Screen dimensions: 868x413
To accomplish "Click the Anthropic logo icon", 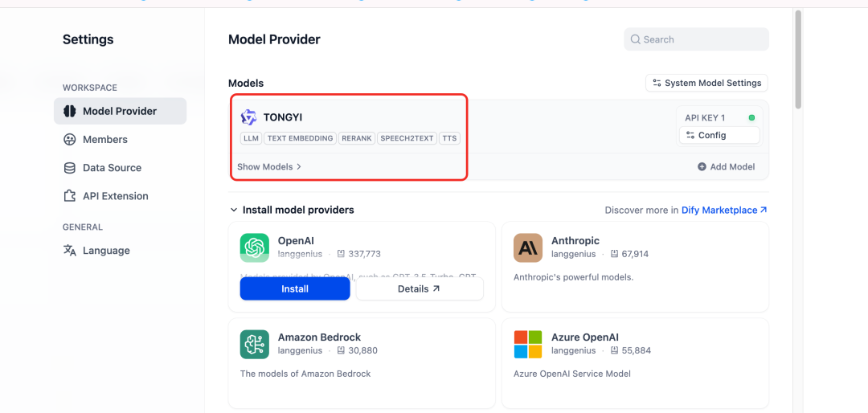I will pyautogui.click(x=528, y=247).
